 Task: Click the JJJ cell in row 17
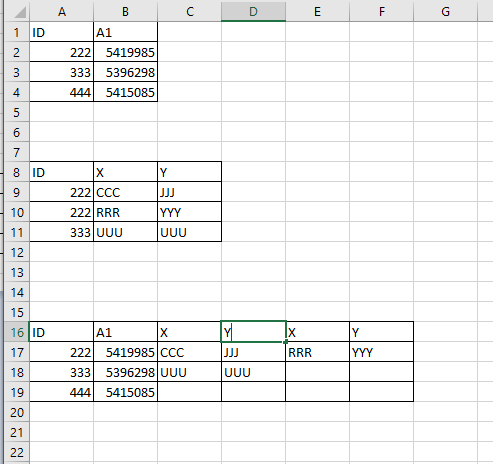(x=253, y=352)
